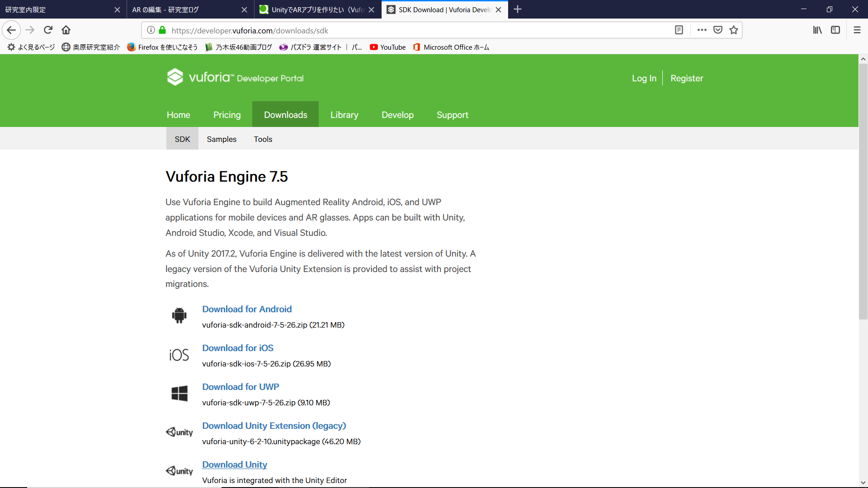Click Download Unity Extension (legacy) link
The width and height of the screenshot is (868, 488).
click(x=274, y=426)
